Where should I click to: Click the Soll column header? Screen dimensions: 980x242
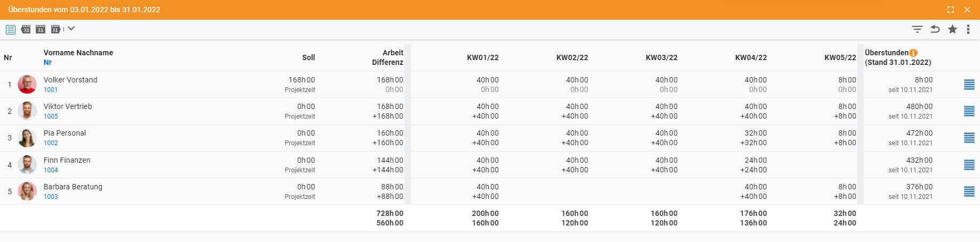(309, 57)
